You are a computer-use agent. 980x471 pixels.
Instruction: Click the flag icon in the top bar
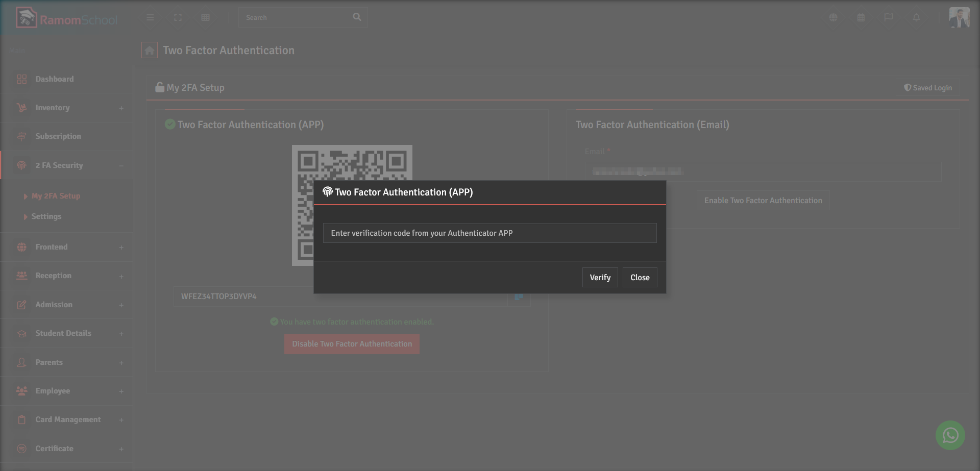coord(889,17)
